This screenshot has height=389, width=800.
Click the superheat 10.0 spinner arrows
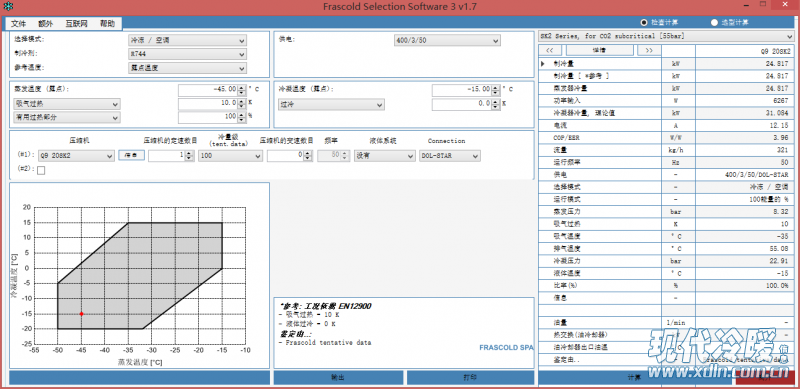click(x=242, y=104)
